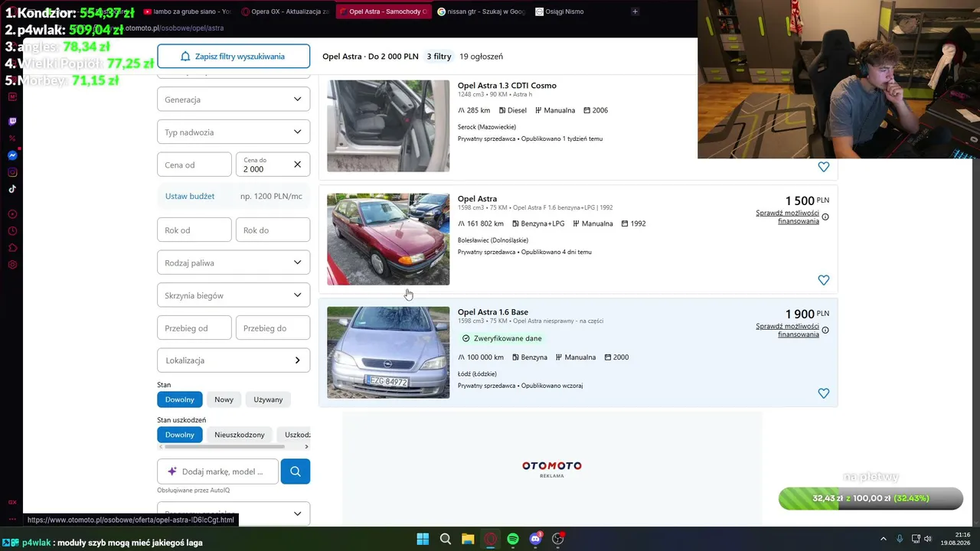Open Twitch in the Opera GX sidebar

point(12,122)
